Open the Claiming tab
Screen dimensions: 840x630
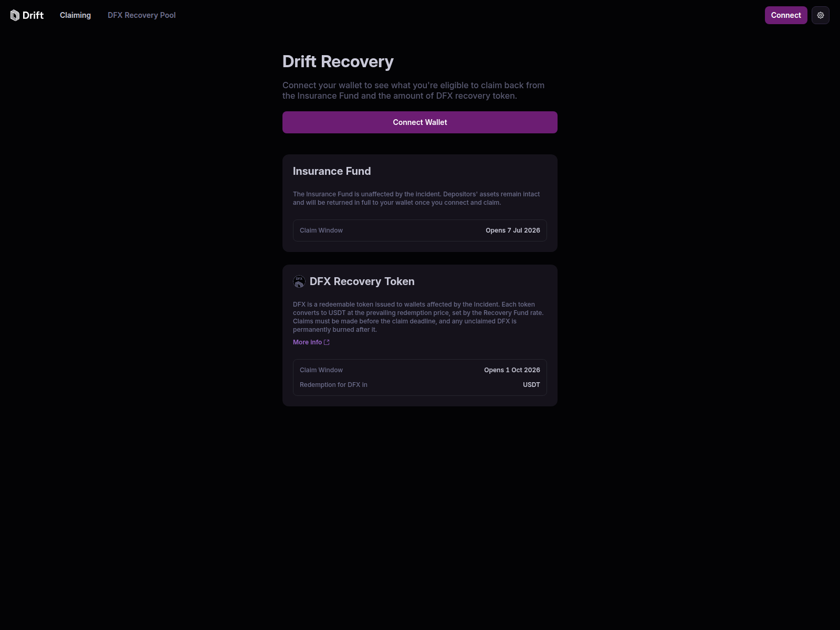tap(75, 15)
